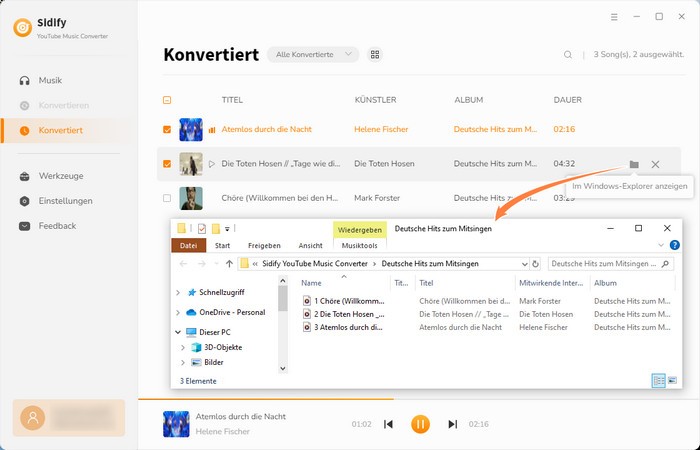The image size is (700, 450).
Task: Click the search magnifier in Konvertiert
Action: pos(568,54)
